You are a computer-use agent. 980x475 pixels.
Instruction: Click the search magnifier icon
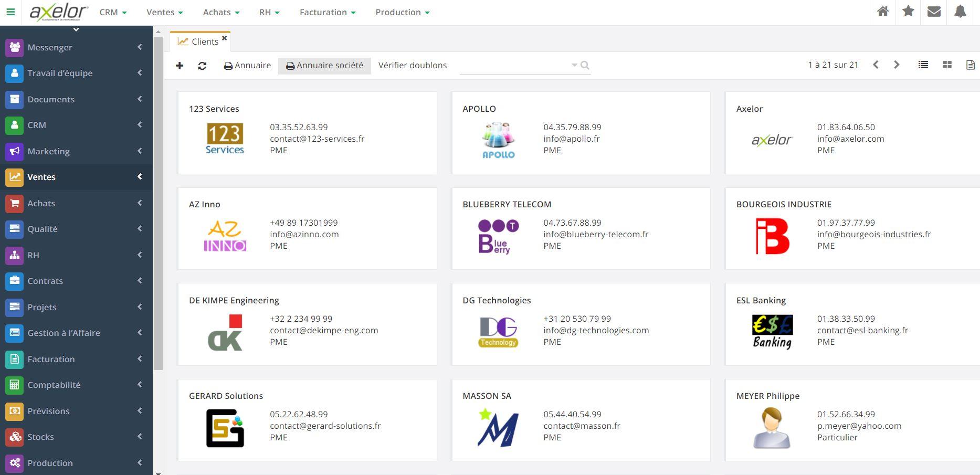[x=585, y=66]
